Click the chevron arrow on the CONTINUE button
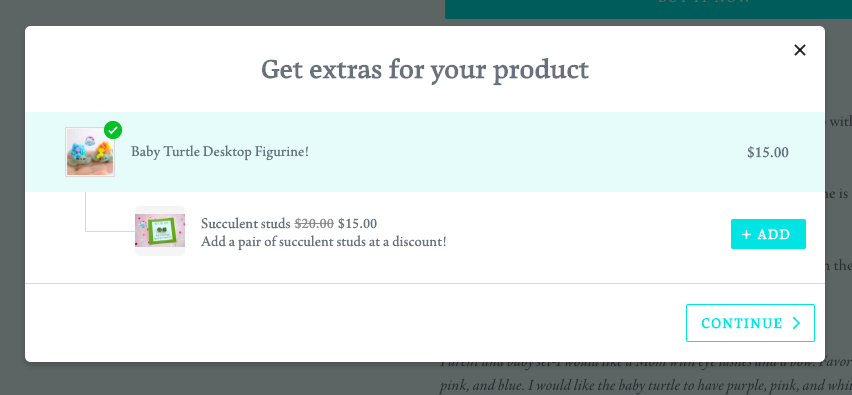The height and width of the screenshot is (395, 852). point(797,323)
